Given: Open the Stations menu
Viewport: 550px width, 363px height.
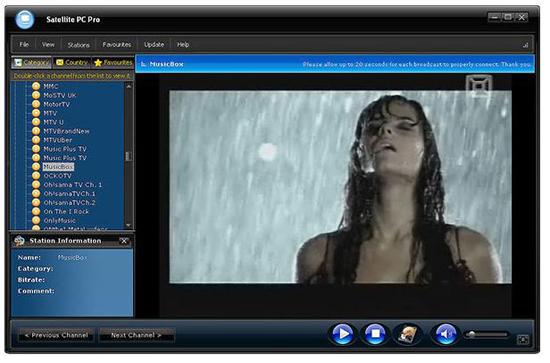Looking at the screenshot, I should pos(79,45).
